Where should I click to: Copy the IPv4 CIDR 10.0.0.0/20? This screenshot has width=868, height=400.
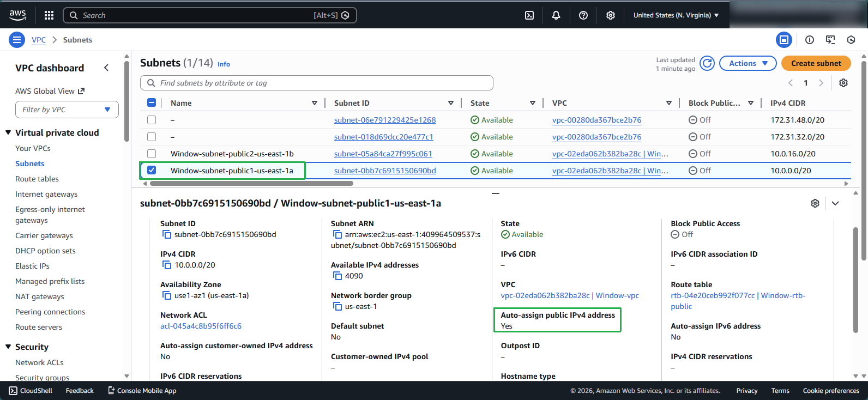[x=167, y=265]
